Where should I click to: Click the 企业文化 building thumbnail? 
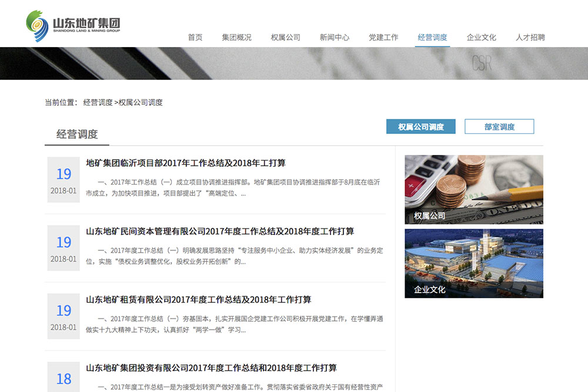coord(473,263)
